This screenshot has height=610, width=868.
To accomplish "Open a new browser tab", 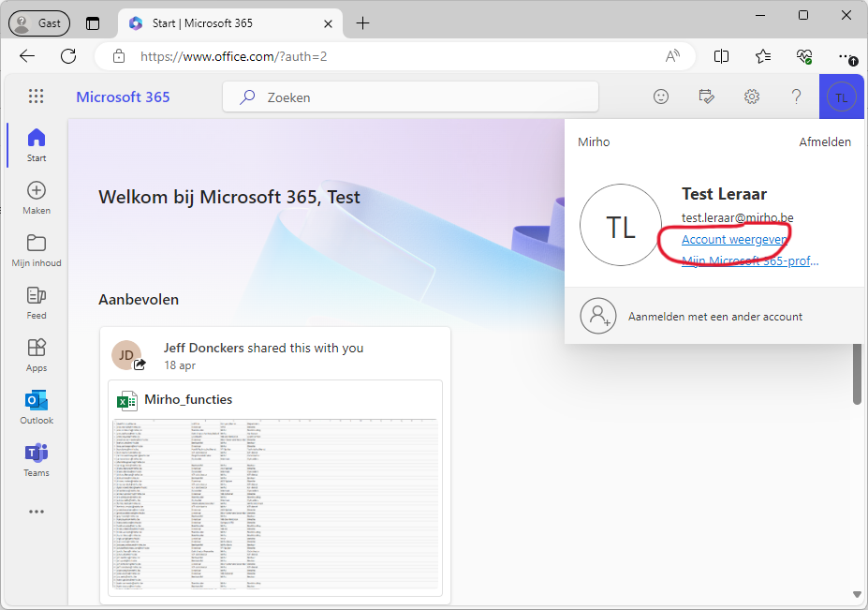I will (363, 22).
